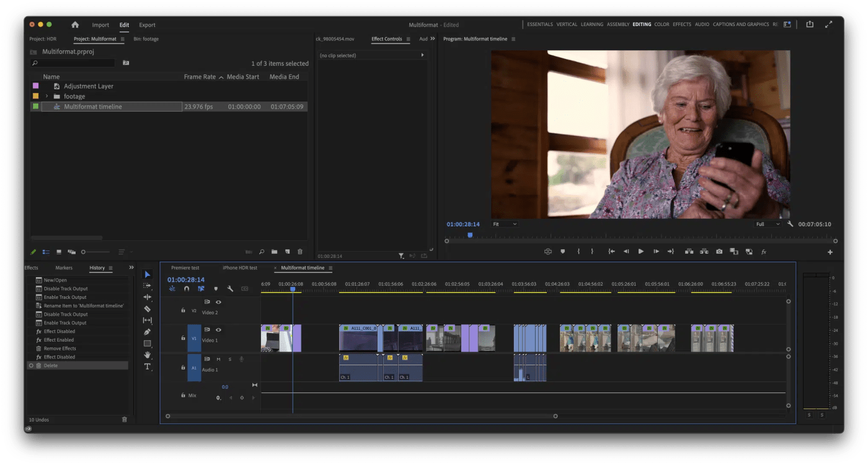Expand the footage bin
Screen dimensions: 868x465
[x=46, y=96]
